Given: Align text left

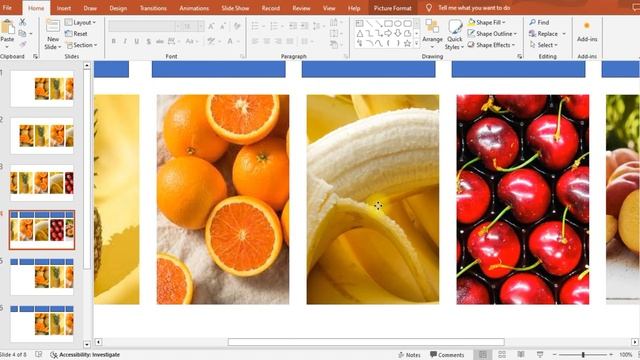Looking at the screenshot, I should (x=255, y=41).
